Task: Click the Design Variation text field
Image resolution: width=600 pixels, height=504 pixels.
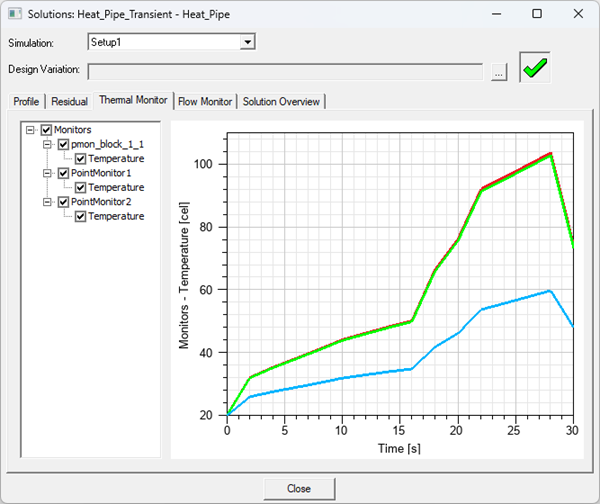Action: pyautogui.click(x=285, y=72)
